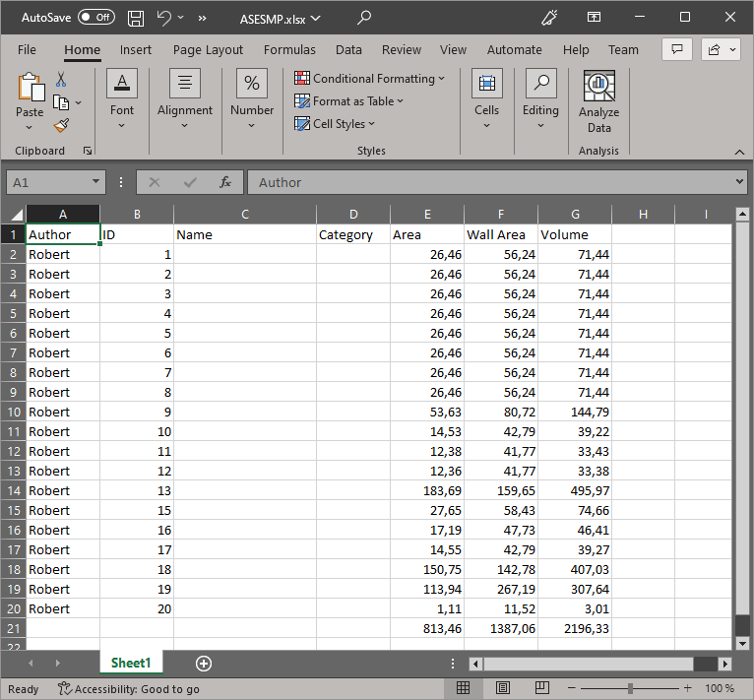Open the search magnifier in title bar
This screenshot has height=700, width=754.
364,18
